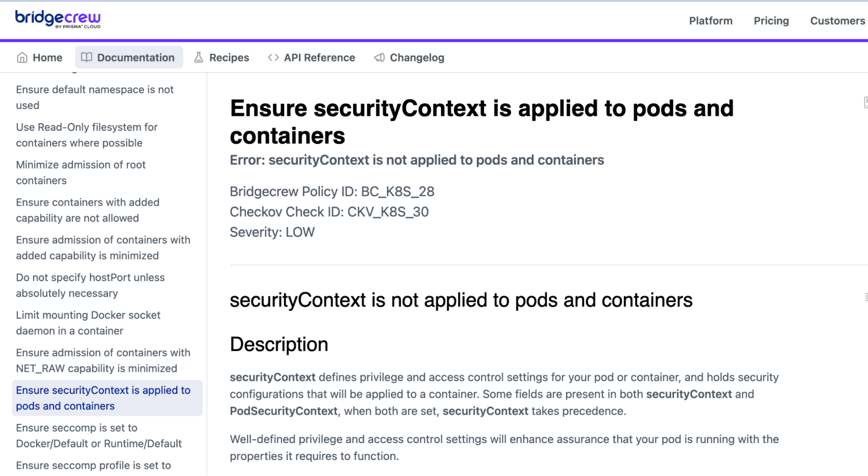The height and width of the screenshot is (476, 868).
Task: Switch to the Changelog tab
Action: tap(409, 57)
